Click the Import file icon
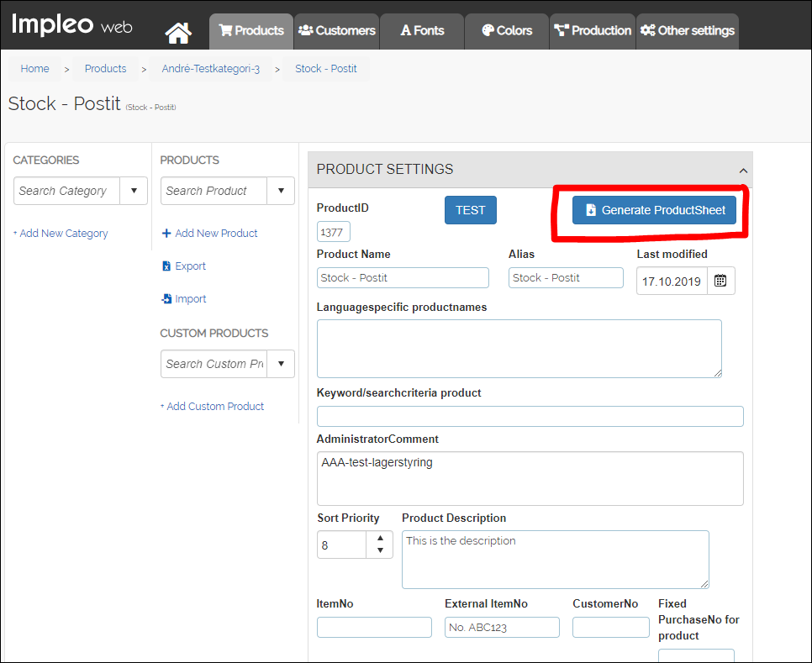 pos(166,299)
